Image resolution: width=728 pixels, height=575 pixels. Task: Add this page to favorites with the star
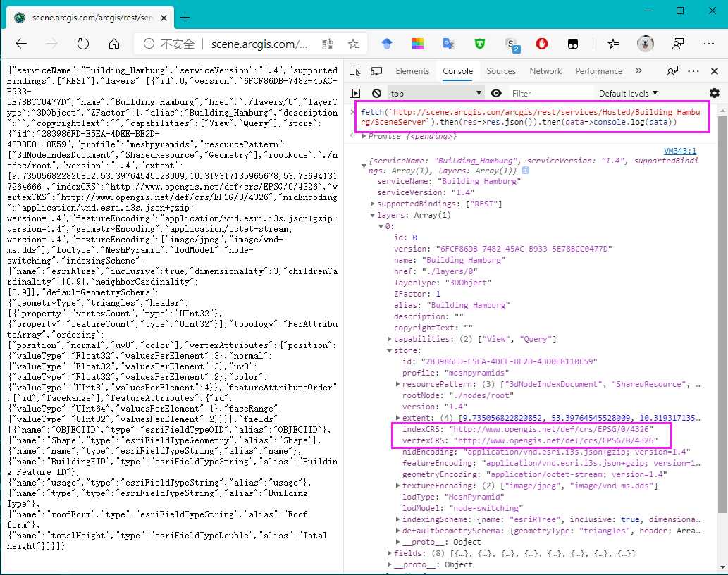[353, 44]
